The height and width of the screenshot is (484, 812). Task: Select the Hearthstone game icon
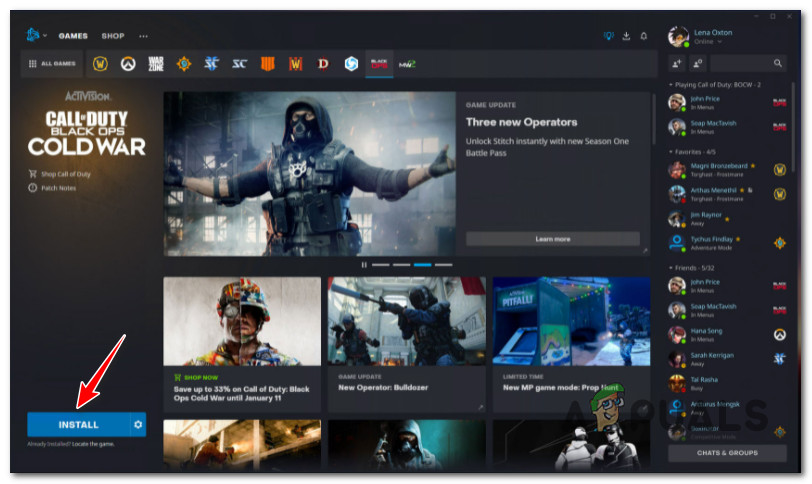pos(184,63)
